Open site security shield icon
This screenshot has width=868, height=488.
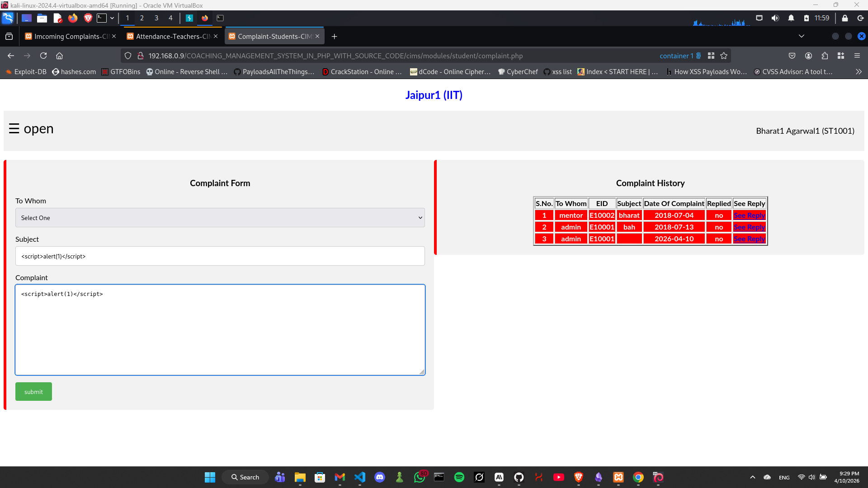pos(128,56)
